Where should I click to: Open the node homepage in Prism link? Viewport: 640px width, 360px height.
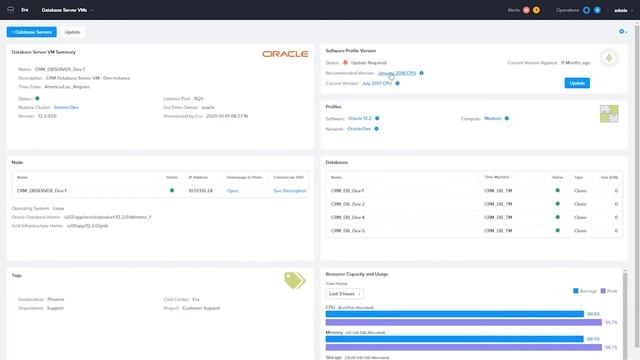[233, 191]
